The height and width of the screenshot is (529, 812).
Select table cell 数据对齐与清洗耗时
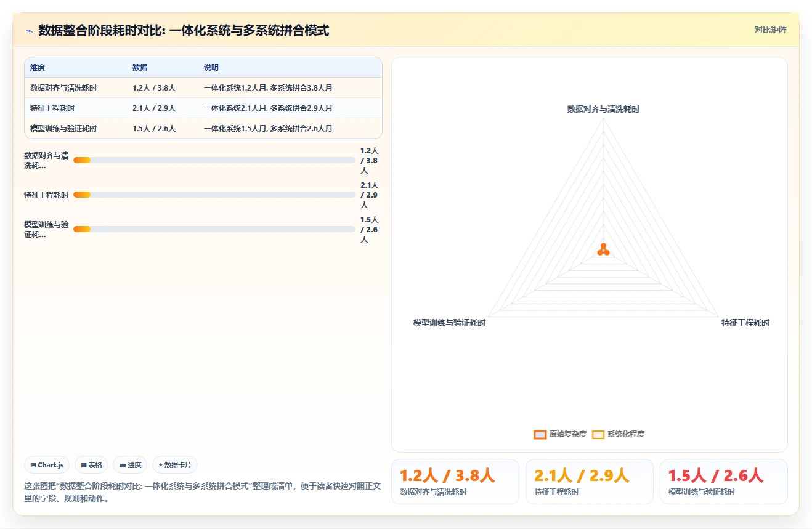point(63,88)
